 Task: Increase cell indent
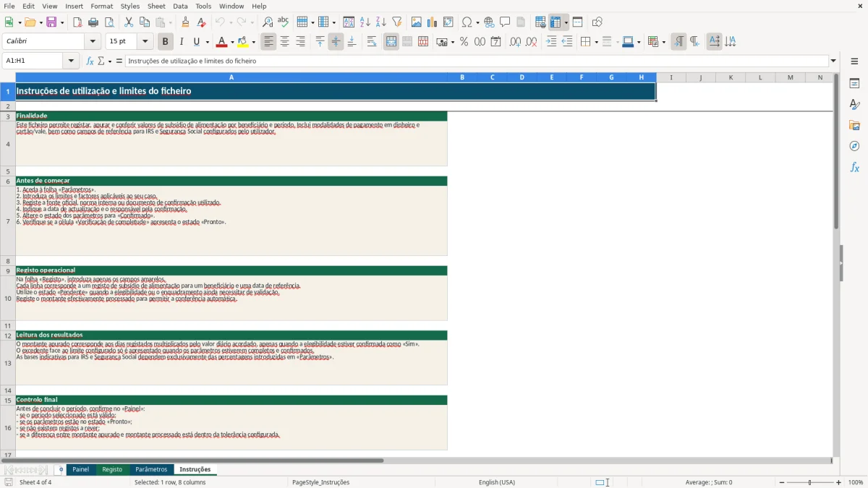point(551,42)
